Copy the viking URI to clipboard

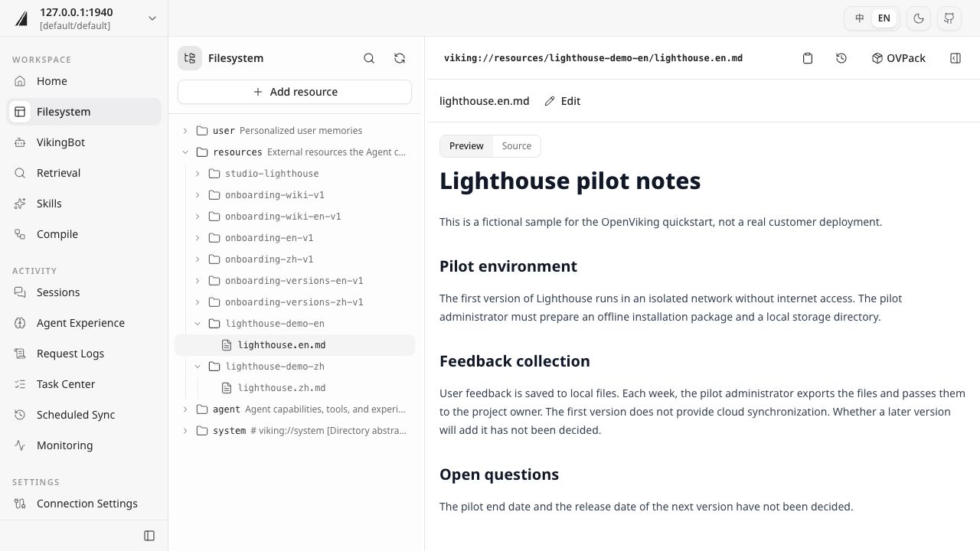(808, 58)
